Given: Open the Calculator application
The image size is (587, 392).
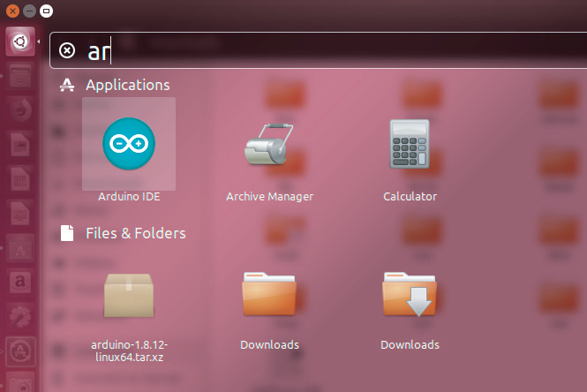Looking at the screenshot, I should (410, 144).
